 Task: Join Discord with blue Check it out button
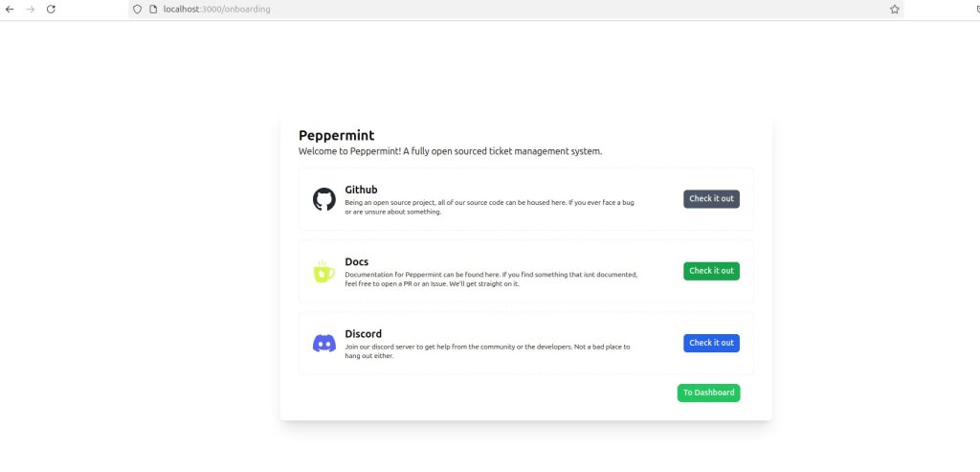[x=711, y=343]
